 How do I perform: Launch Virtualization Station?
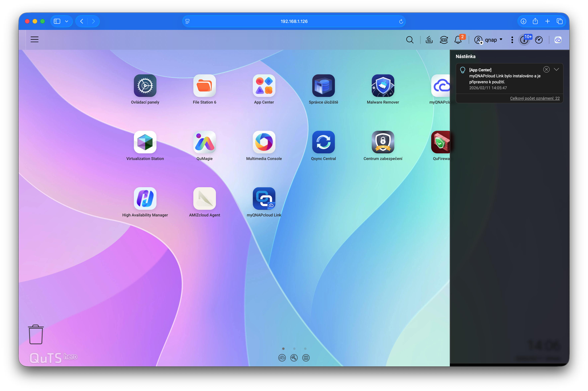point(145,142)
